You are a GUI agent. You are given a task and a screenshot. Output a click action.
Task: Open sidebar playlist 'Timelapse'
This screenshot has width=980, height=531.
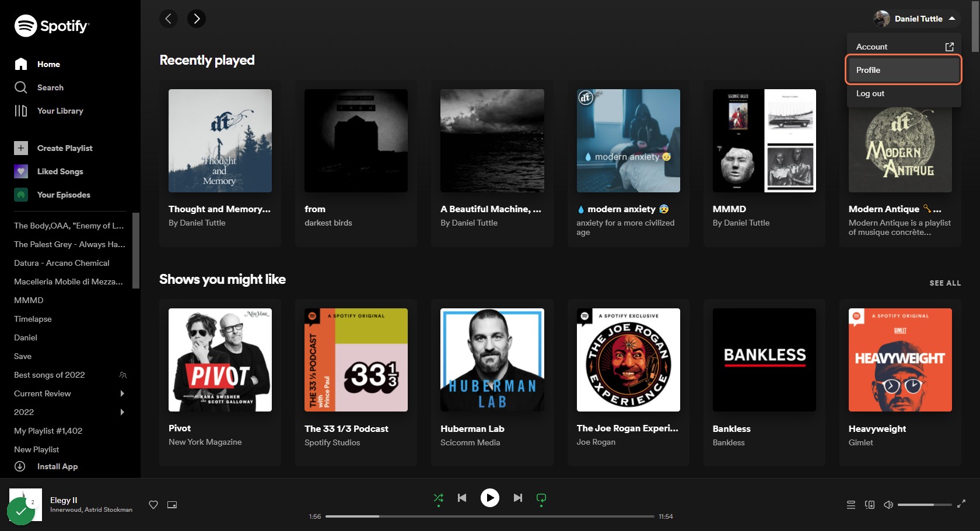pyautogui.click(x=33, y=319)
